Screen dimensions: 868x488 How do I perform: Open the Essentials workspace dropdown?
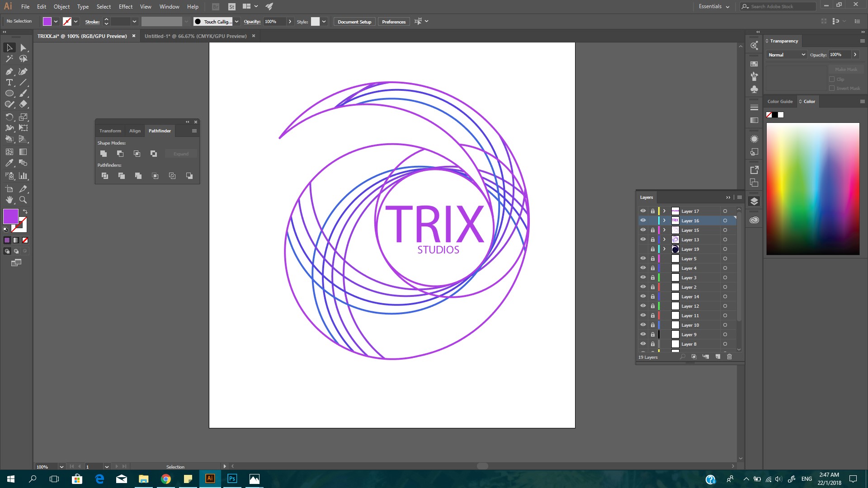click(x=714, y=6)
